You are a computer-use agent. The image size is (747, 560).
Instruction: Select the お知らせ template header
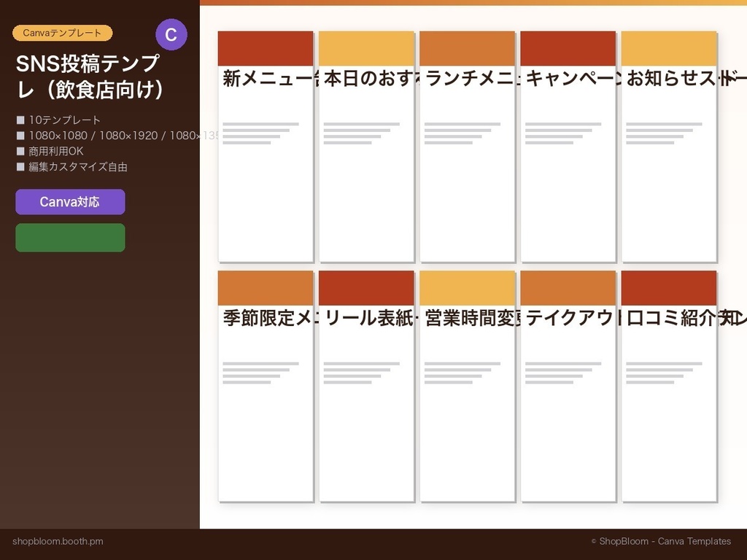(x=668, y=46)
